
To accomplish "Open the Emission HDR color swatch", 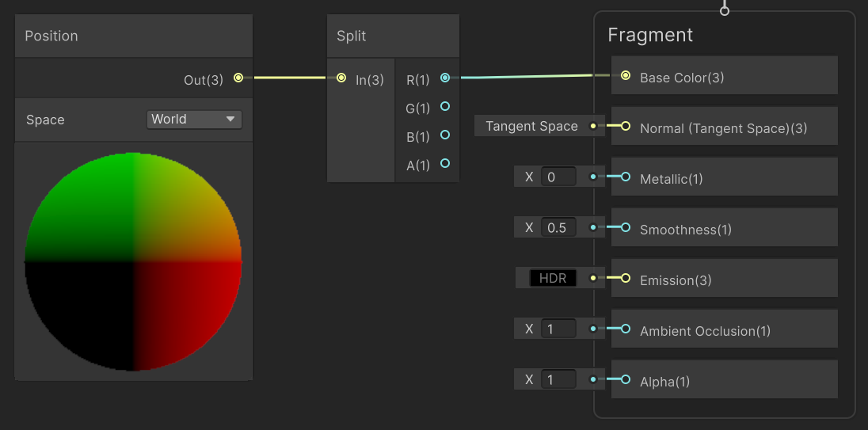I will coord(553,279).
